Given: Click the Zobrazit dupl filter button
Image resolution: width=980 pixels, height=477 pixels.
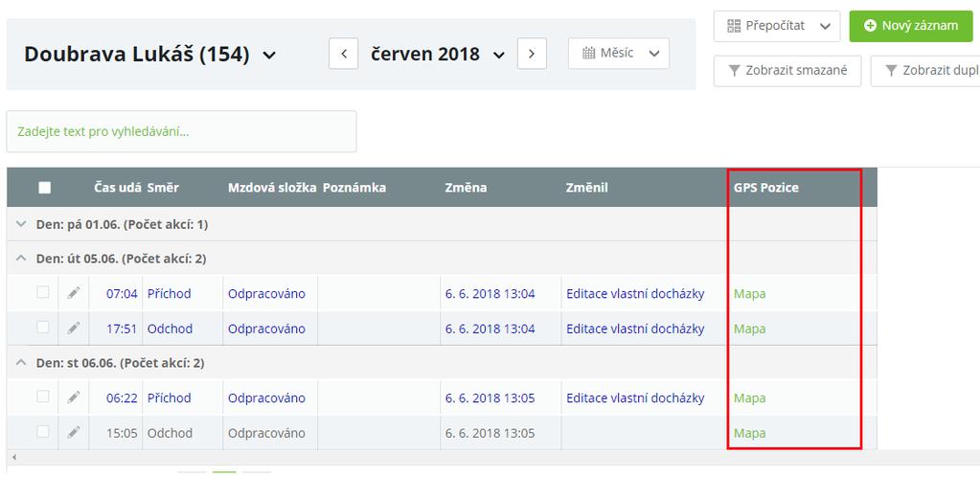Looking at the screenshot, I should tap(925, 71).
